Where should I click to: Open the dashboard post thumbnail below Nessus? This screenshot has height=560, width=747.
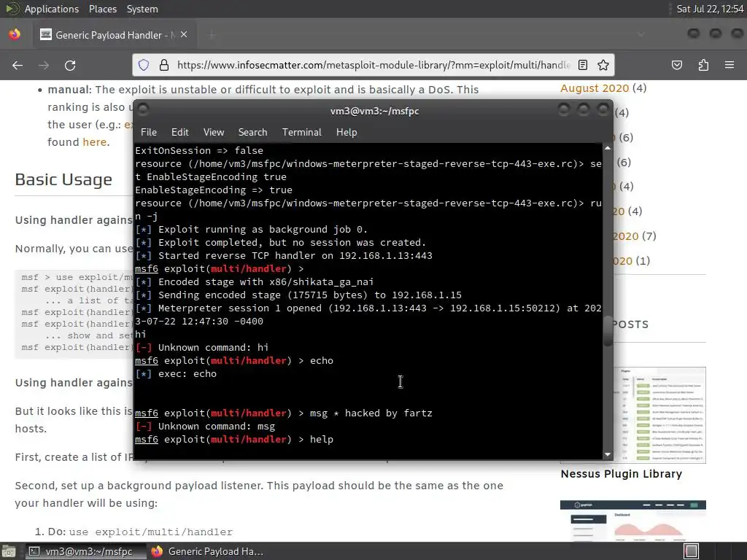coord(633,521)
